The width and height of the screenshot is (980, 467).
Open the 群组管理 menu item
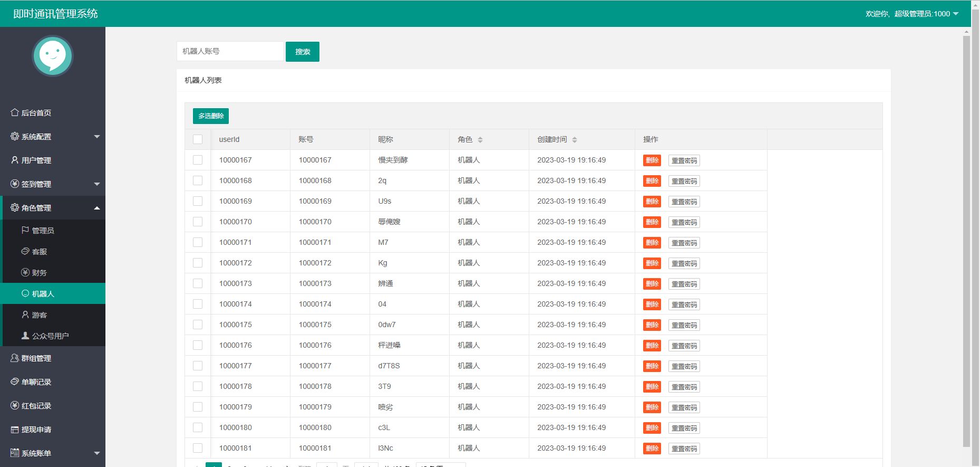click(x=53, y=358)
